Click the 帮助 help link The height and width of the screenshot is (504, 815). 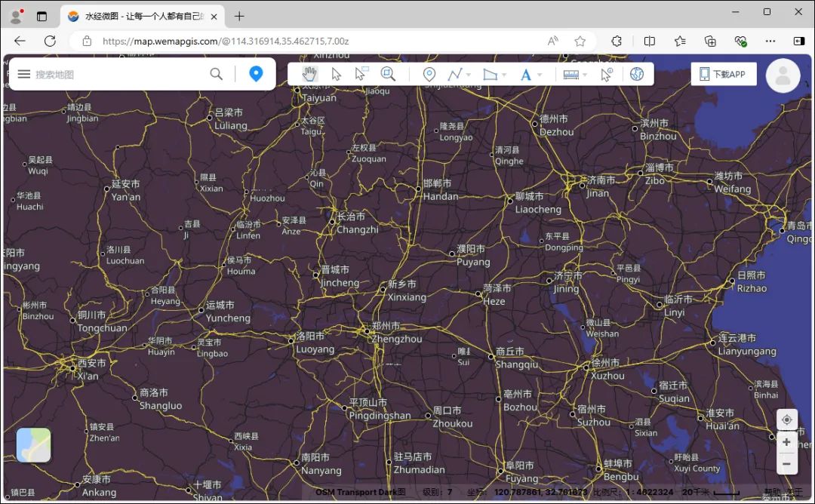(x=772, y=491)
